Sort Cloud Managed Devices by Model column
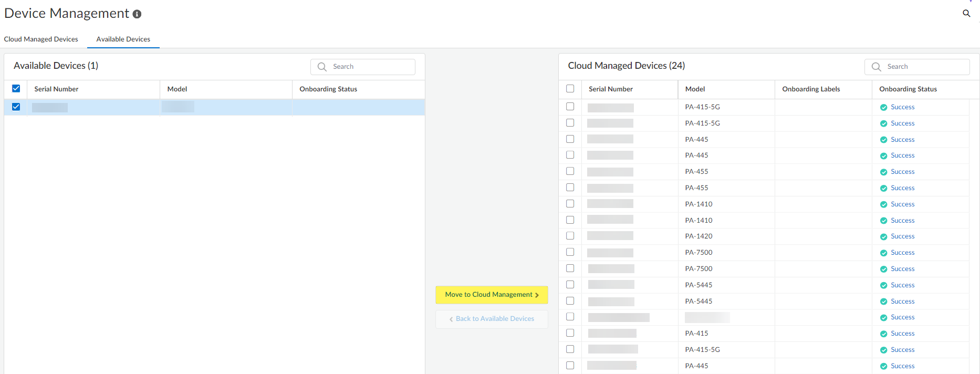Image resolution: width=980 pixels, height=374 pixels. [695, 89]
